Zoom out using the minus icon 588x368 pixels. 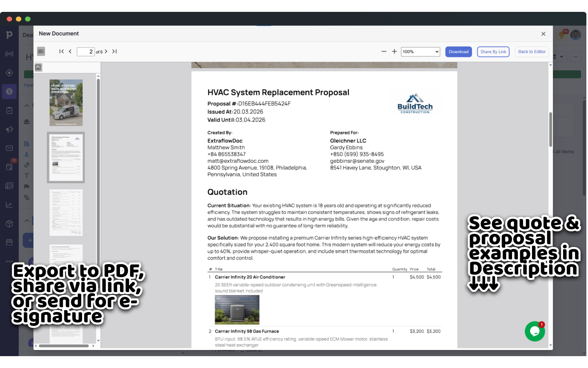click(x=384, y=52)
